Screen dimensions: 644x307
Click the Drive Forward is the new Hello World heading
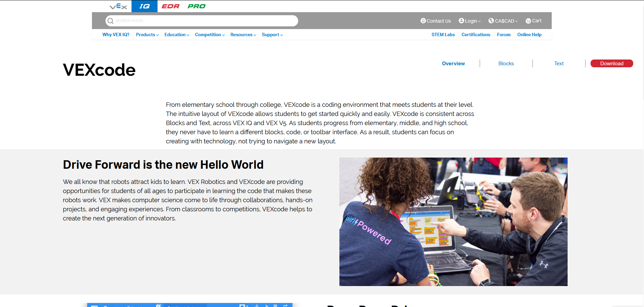(x=163, y=165)
